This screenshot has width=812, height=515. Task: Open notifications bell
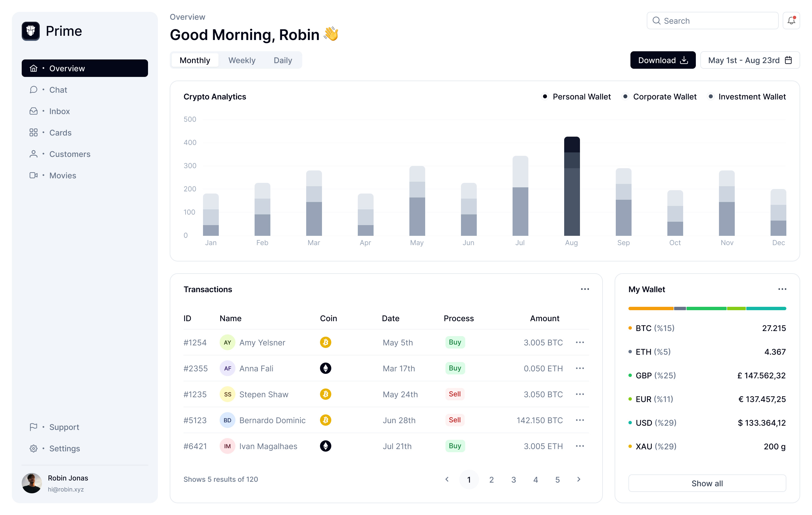point(791,21)
